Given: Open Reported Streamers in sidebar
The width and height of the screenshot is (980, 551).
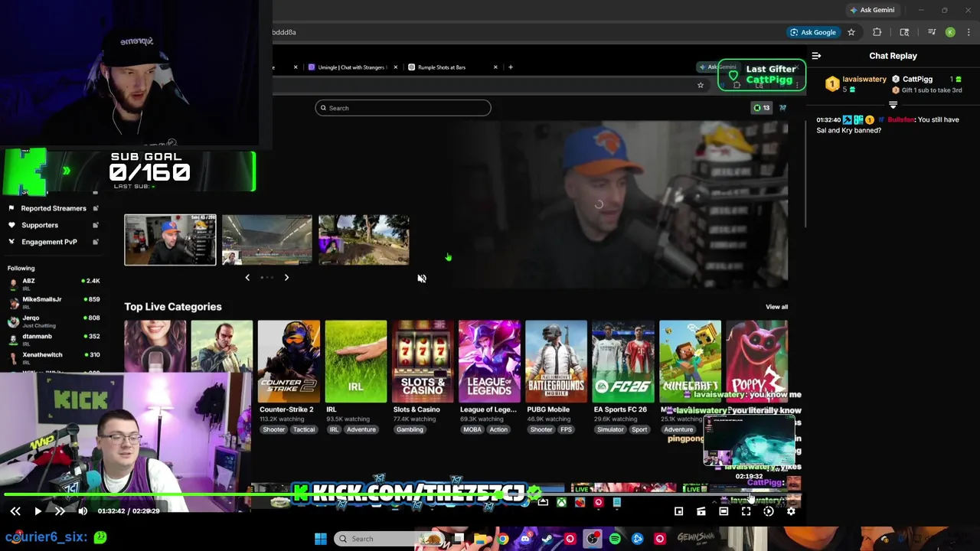Looking at the screenshot, I should (54, 208).
